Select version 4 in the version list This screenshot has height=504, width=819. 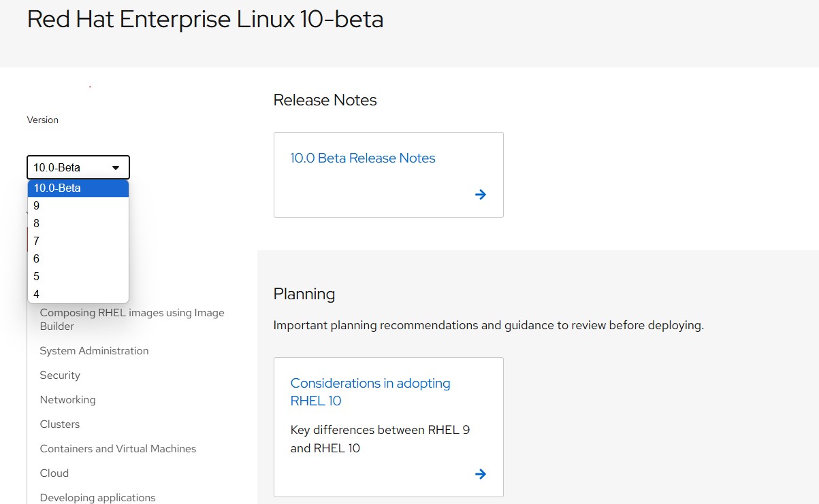tap(78, 294)
